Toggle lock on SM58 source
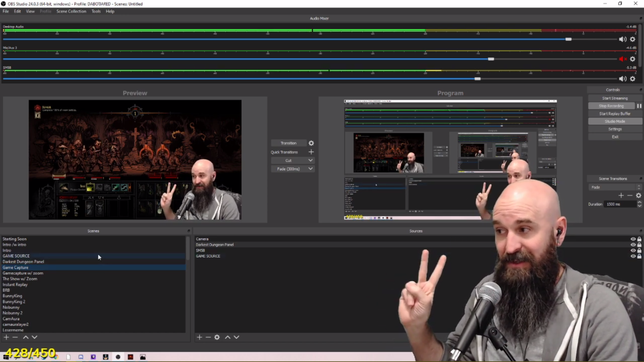 click(x=639, y=250)
